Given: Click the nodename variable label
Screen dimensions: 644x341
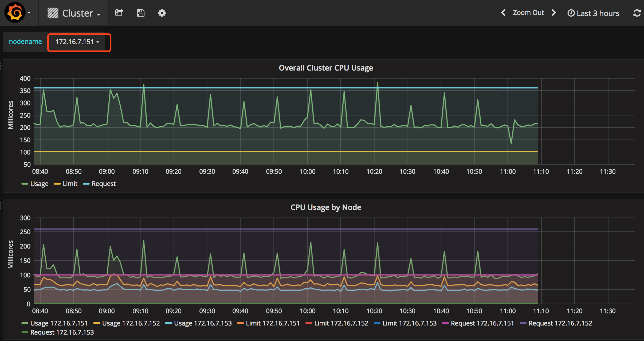Looking at the screenshot, I should pos(25,42).
